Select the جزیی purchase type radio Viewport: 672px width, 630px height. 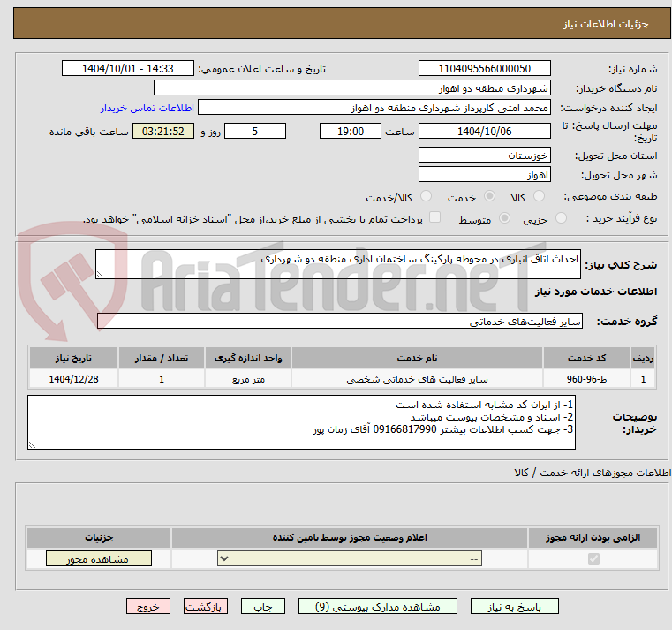tap(561, 218)
